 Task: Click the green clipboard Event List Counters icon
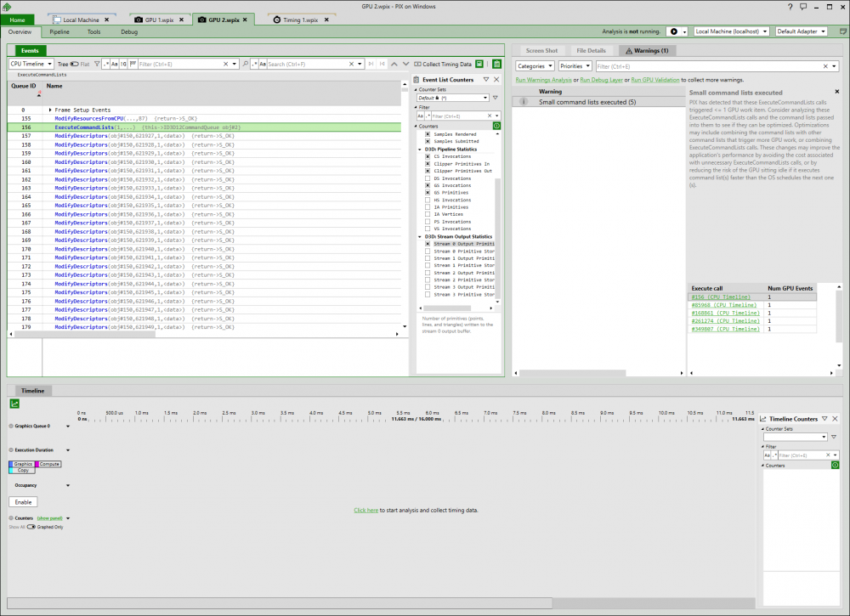(x=497, y=64)
